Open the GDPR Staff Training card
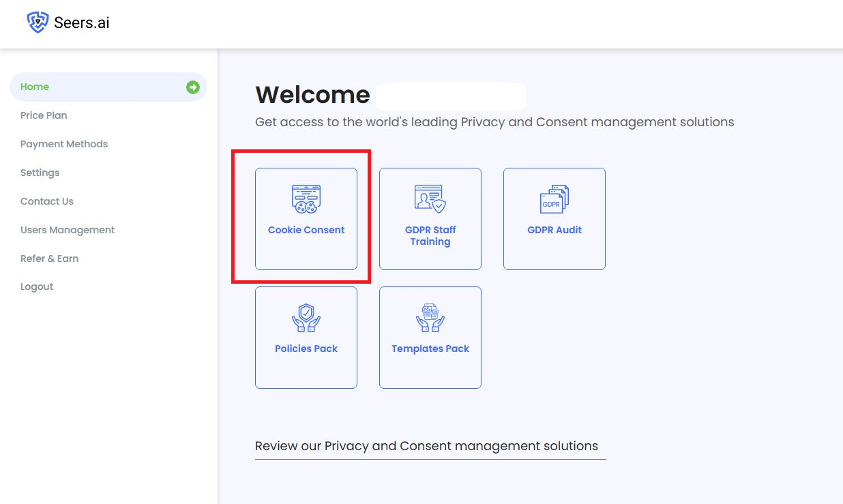Image resolution: width=843 pixels, height=504 pixels. (x=430, y=218)
